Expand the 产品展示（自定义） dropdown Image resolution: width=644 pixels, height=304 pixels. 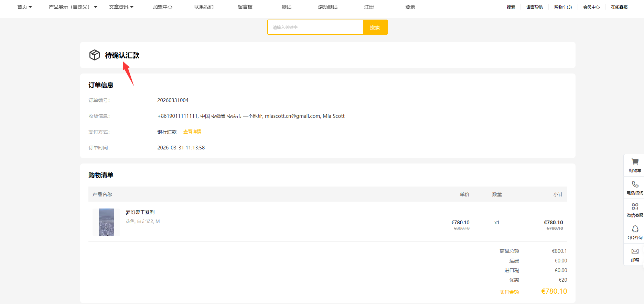[73, 7]
